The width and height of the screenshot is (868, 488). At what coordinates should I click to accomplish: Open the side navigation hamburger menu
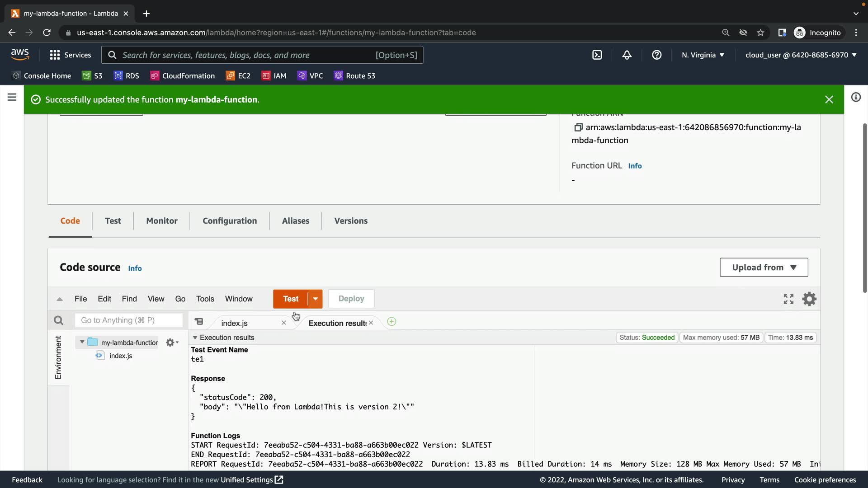(12, 97)
